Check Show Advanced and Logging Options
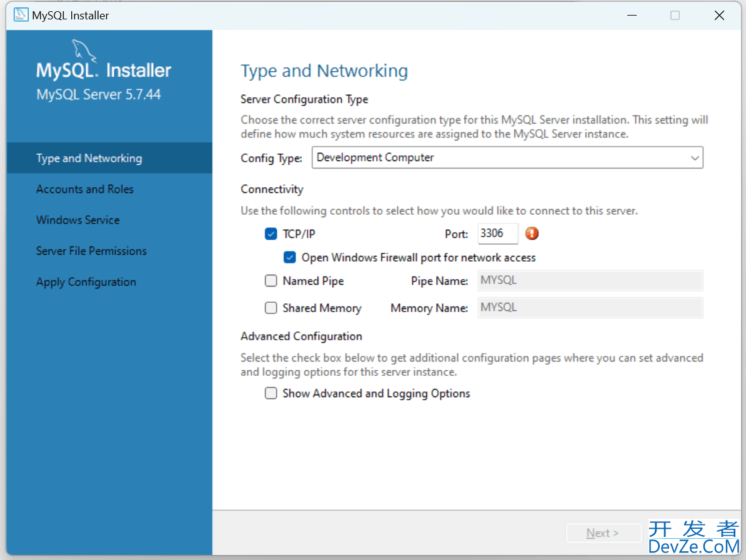The height and width of the screenshot is (560, 746). 271,393
